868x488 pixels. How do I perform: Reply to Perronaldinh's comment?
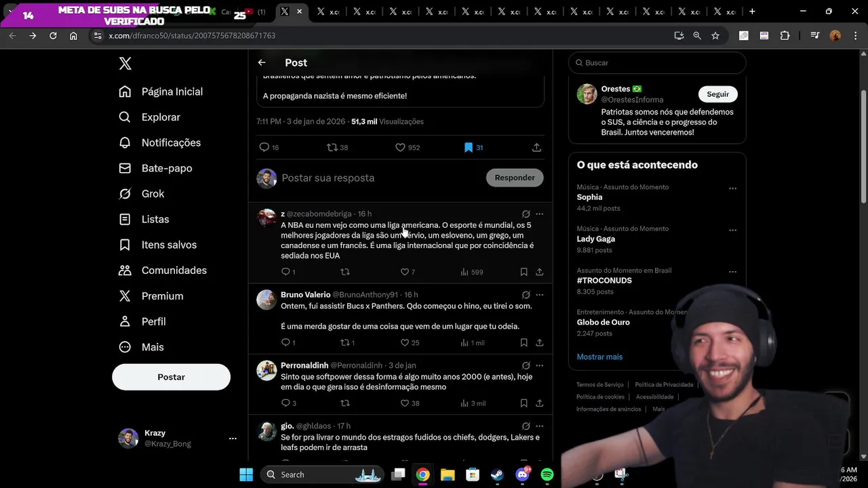click(x=288, y=403)
